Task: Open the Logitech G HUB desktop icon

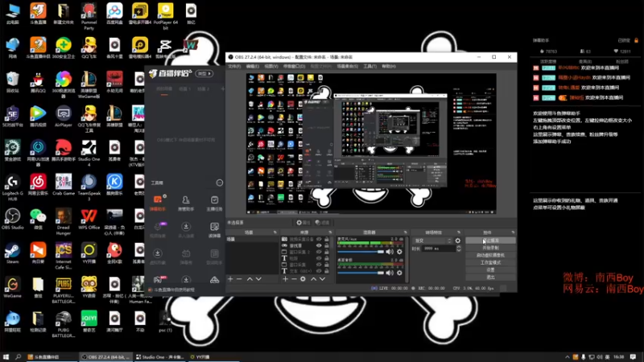Action: 12,187
